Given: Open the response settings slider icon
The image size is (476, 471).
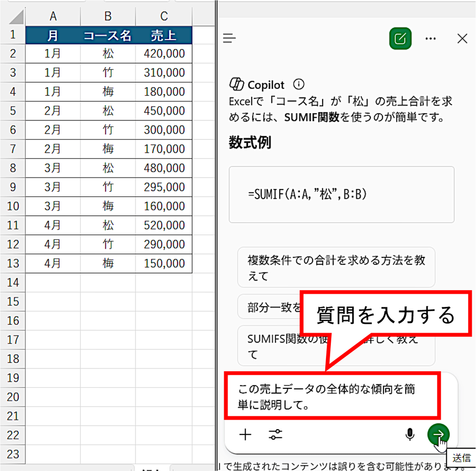Looking at the screenshot, I should 276,434.
